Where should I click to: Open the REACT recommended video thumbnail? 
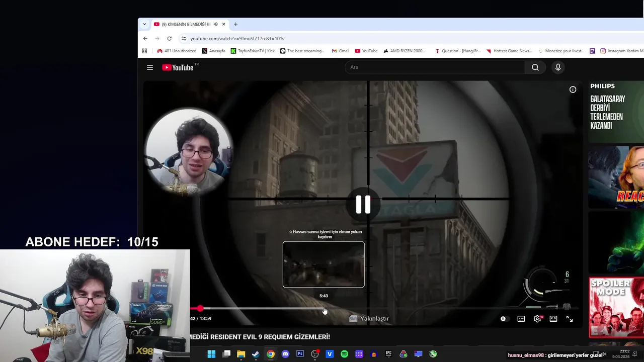[616, 177]
